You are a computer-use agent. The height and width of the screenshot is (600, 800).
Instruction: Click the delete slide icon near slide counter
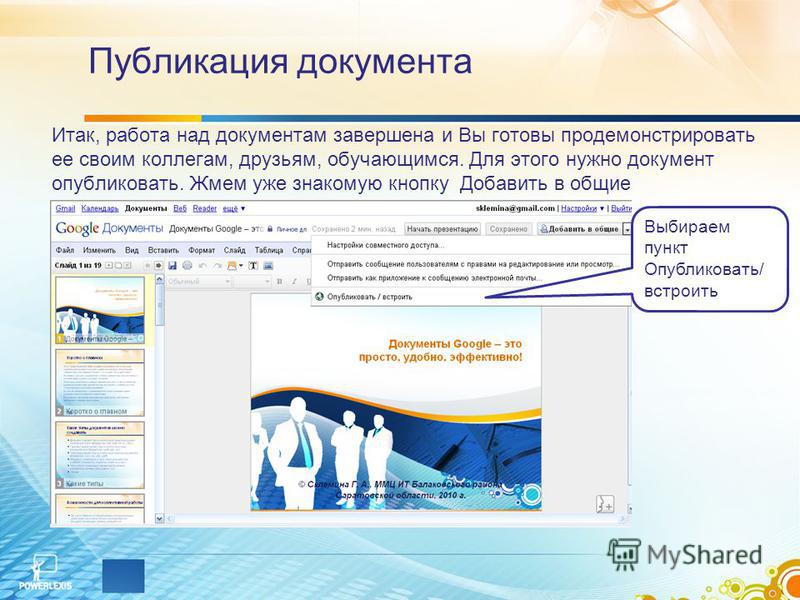coord(128,265)
